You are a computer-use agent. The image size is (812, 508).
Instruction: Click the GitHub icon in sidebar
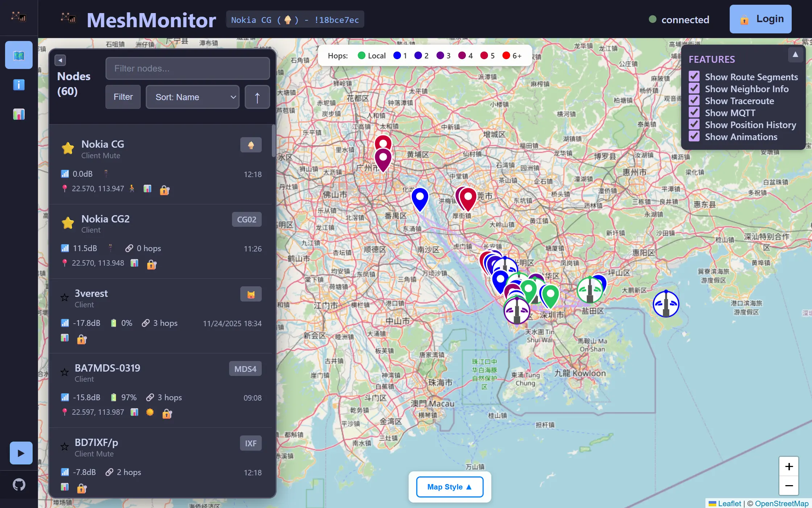pos(19,484)
